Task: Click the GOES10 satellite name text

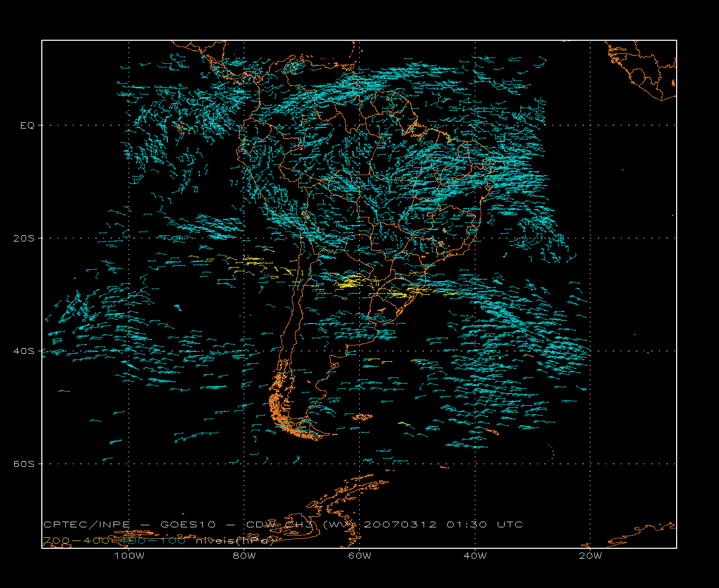Action: pos(188,525)
